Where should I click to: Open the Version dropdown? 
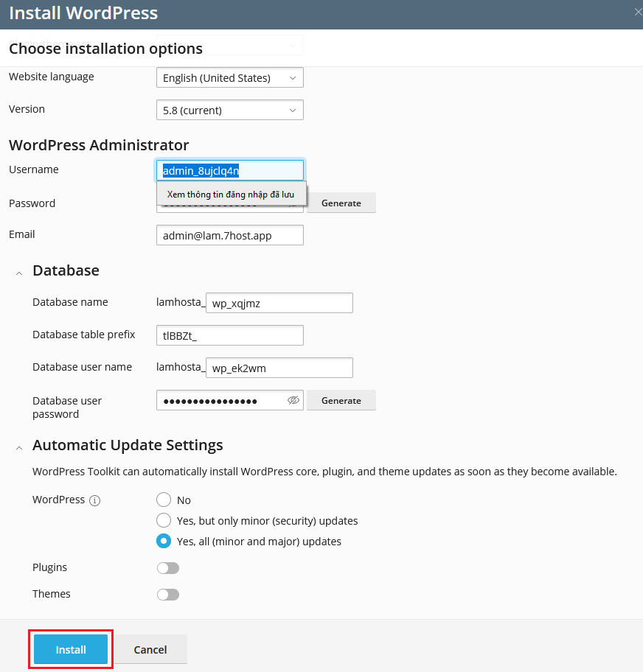tap(230, 110)
